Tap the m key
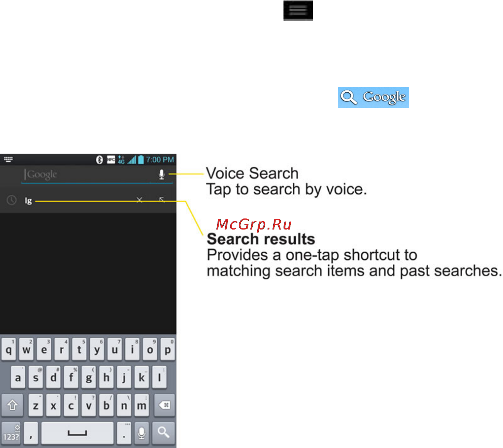503x448 pixels. click(x=142, y=405)
